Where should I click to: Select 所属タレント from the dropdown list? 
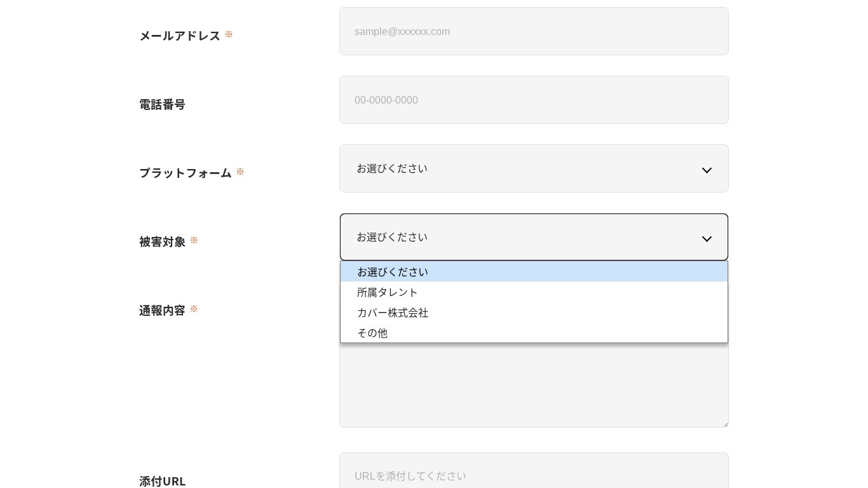388,292
